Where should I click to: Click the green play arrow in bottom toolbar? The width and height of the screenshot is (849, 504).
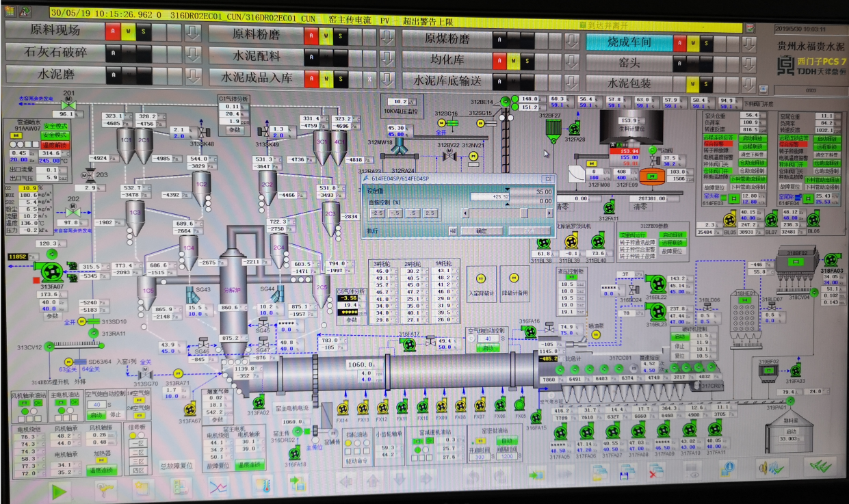(x=60, y=490)
